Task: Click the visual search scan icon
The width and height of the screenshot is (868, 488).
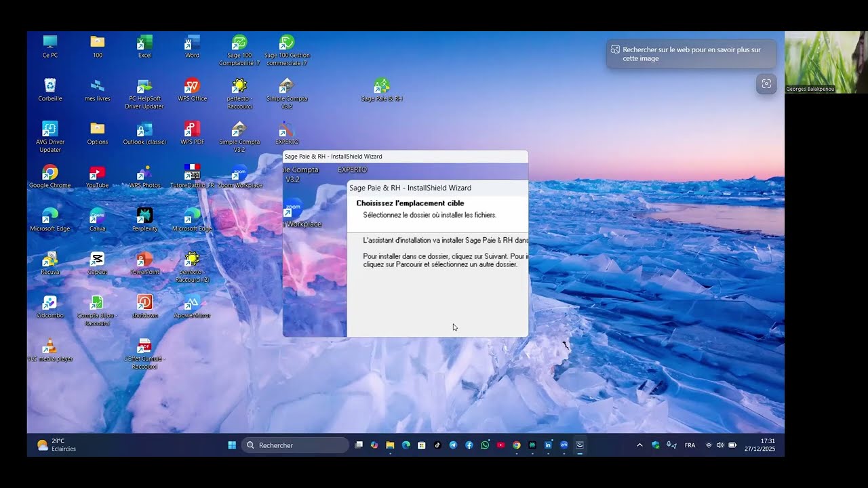Action: pyautogui.click(x=766, y=84)
